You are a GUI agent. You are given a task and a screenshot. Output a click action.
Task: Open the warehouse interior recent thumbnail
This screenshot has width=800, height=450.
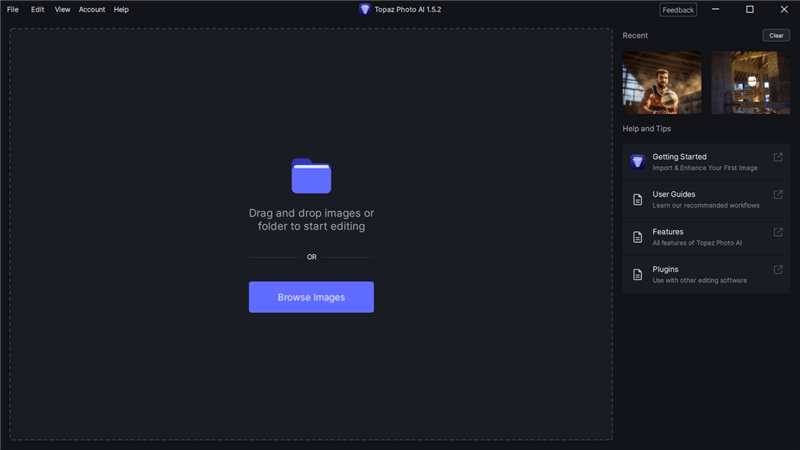tap(751, 83)
